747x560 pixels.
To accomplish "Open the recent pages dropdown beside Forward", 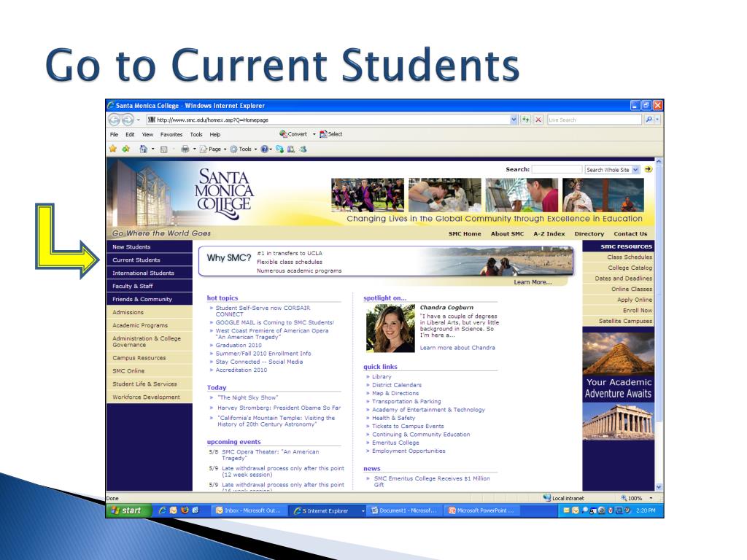I will click(x=138, y=120).
